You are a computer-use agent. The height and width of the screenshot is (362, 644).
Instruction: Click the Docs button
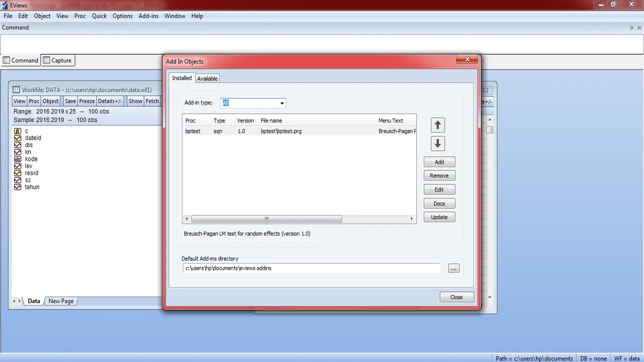(x=439, y=204)
